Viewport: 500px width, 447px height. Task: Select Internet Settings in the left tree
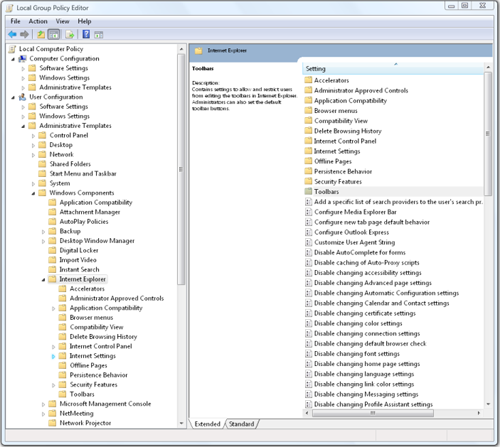[x=93, y=356]
